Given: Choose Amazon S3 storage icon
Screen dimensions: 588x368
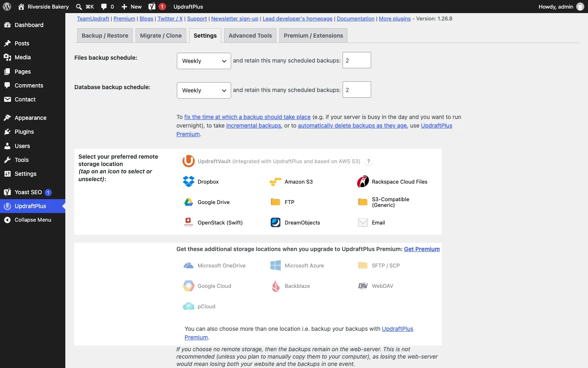Looking at the screenshot, I should (276, 182).
